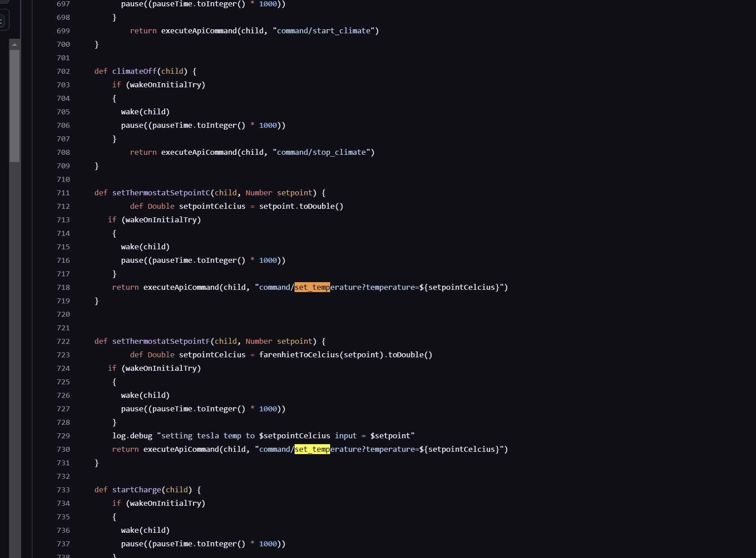Select line number 730
The image size is (756, 558).
point(63,449)
